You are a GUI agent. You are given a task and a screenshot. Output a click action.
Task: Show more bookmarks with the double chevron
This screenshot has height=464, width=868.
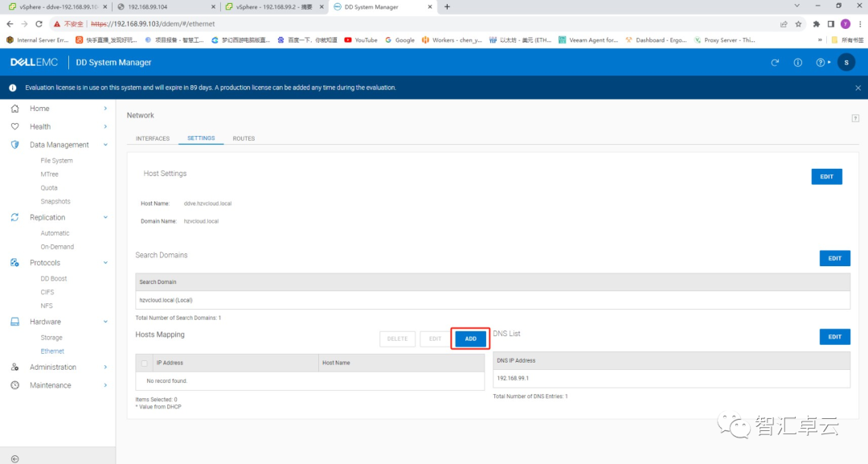click(x=820, y=40)
